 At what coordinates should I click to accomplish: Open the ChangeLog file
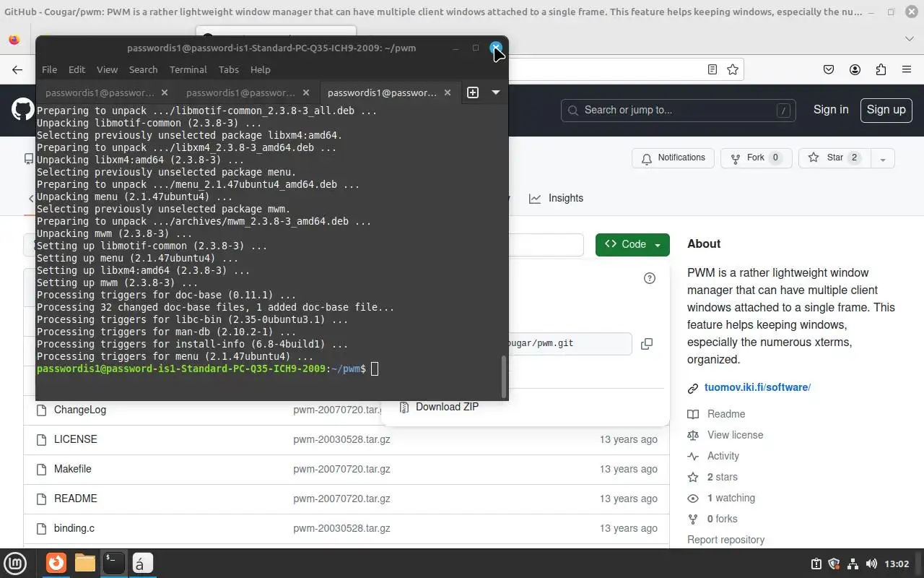(80, 410)
